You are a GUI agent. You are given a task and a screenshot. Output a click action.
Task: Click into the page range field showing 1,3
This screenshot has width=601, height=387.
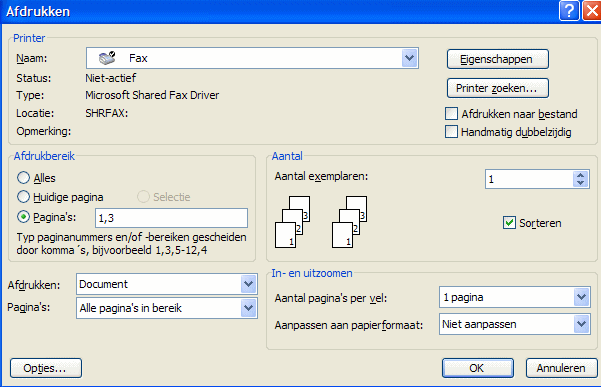[x=171, y=218]
